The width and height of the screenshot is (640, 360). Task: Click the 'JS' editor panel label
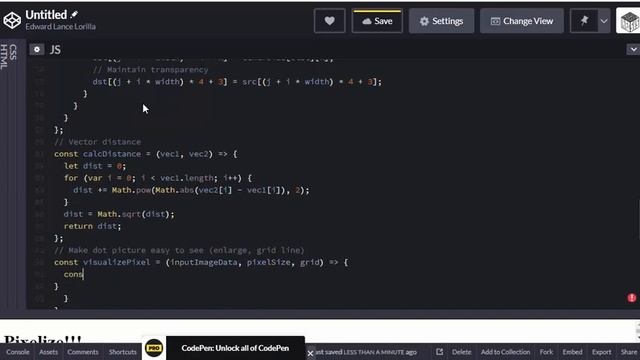click(x=55, y=50)
